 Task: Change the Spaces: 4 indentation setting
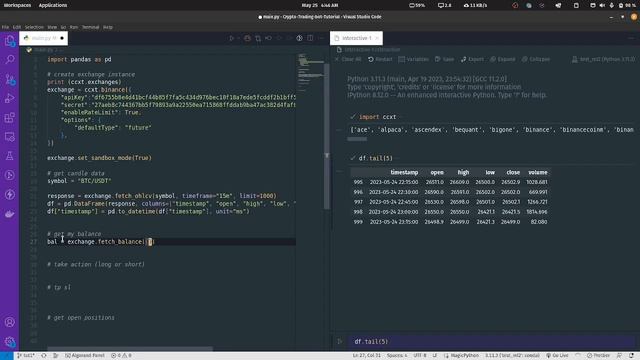397,356
